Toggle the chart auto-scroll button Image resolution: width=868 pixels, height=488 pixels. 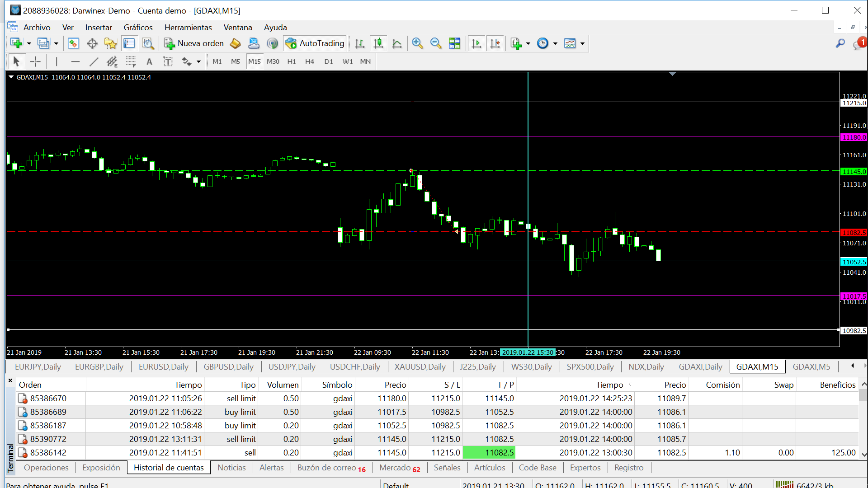pyautogui.click(x=476, y=43)
